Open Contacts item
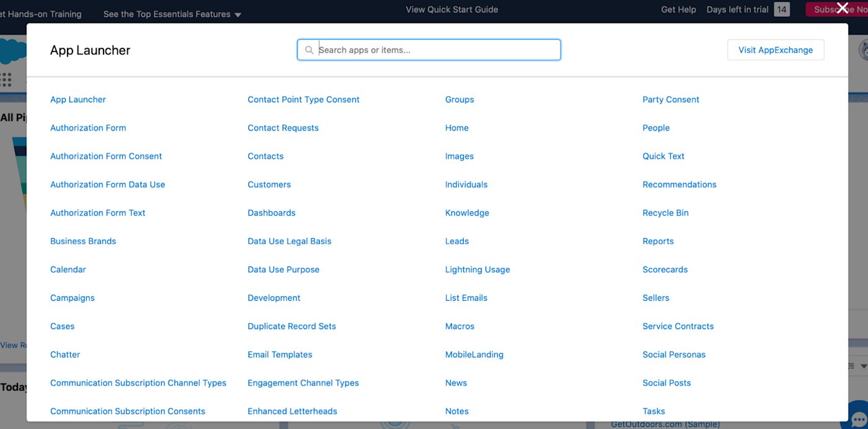 pos(266,156)
